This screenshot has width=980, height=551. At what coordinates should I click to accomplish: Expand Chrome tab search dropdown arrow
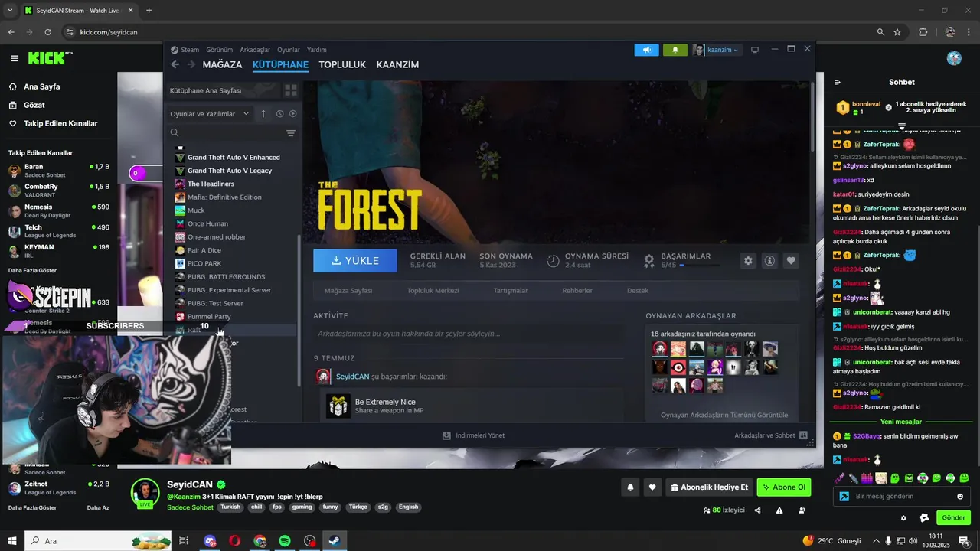(10, 10)
